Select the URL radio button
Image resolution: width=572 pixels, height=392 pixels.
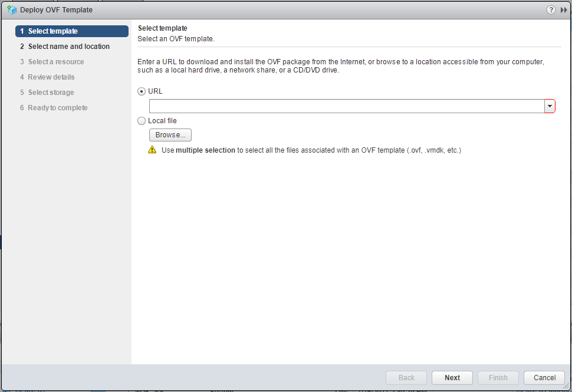142,91
